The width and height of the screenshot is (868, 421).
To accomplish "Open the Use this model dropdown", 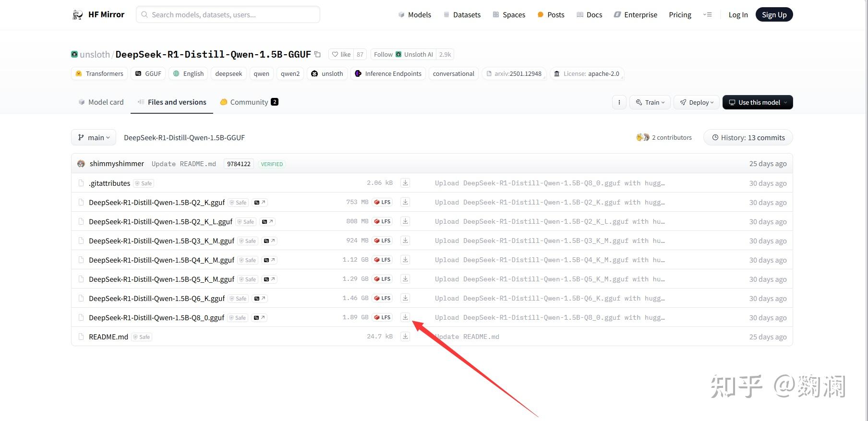I will click(758, 102).
